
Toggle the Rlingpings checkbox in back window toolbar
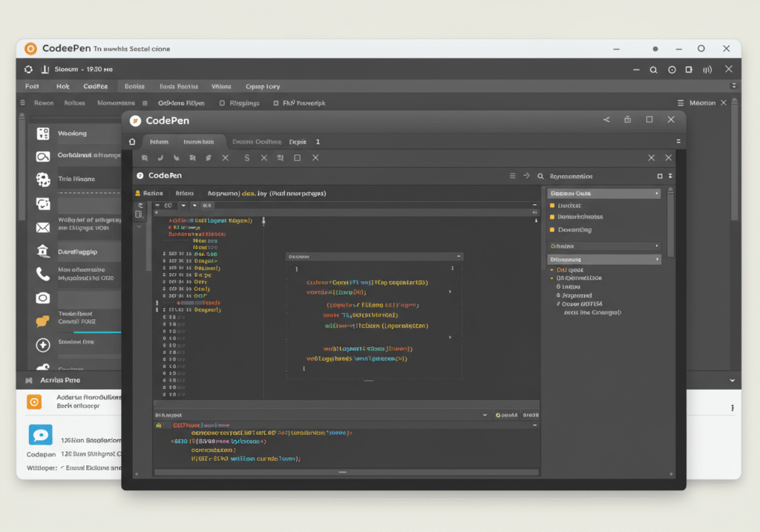[222, 103]
